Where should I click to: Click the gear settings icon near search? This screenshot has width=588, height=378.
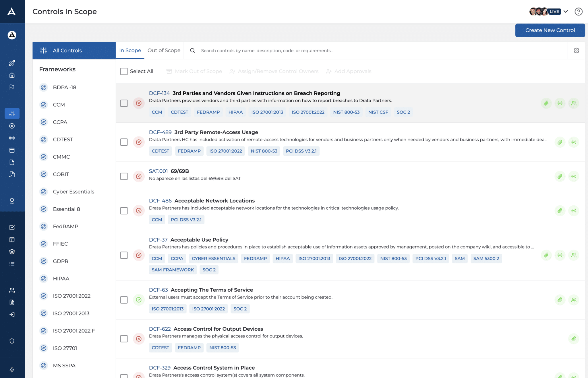pyautogui.click(x=576, y=51)
